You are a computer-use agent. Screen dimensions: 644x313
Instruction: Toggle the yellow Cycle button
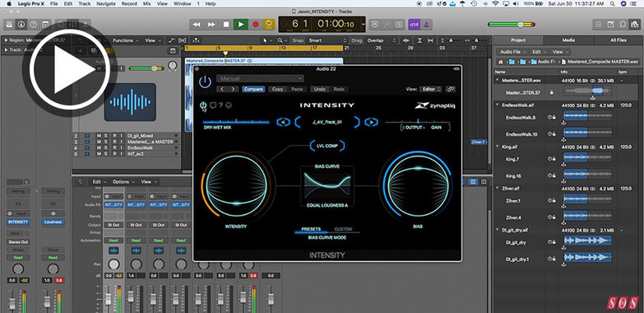coord(270,24)
